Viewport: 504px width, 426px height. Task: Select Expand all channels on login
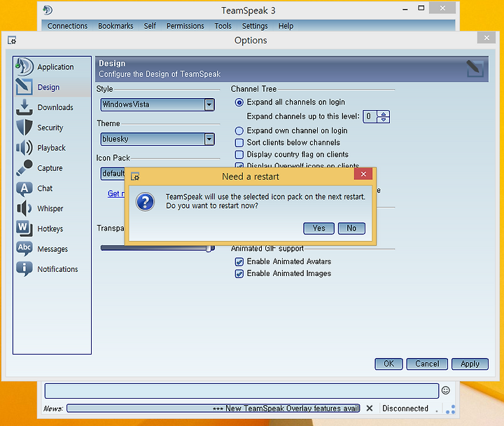point(239,102)
